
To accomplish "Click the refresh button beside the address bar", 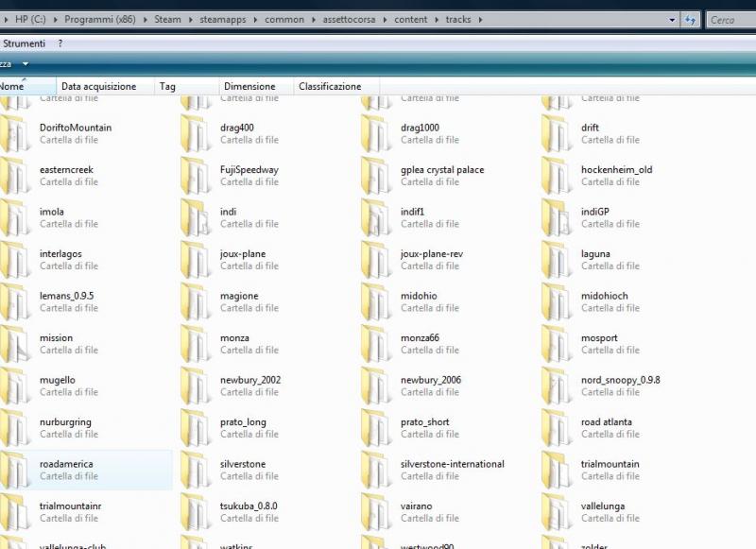I will [x=690, y=20].
